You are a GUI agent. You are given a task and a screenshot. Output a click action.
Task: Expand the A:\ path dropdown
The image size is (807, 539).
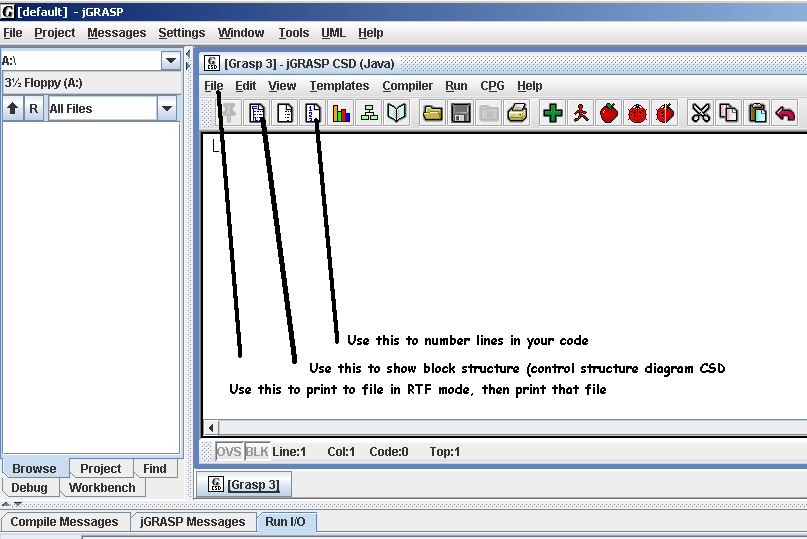click(x=170, y=61)
